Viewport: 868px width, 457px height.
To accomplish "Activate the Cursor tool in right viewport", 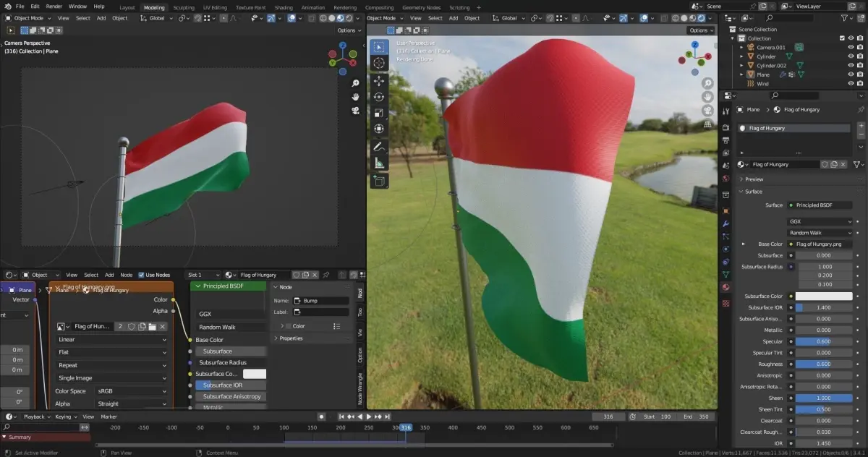I will click(x=379, y=63).
